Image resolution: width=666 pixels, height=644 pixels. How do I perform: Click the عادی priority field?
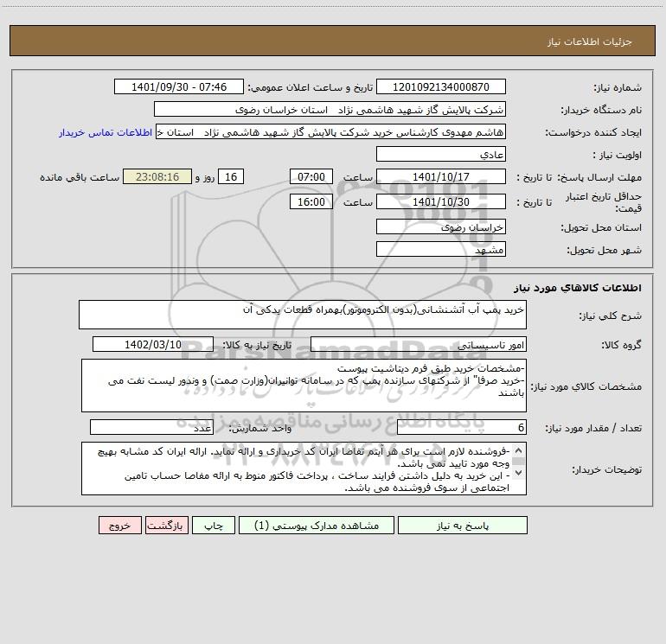(441, 154)
